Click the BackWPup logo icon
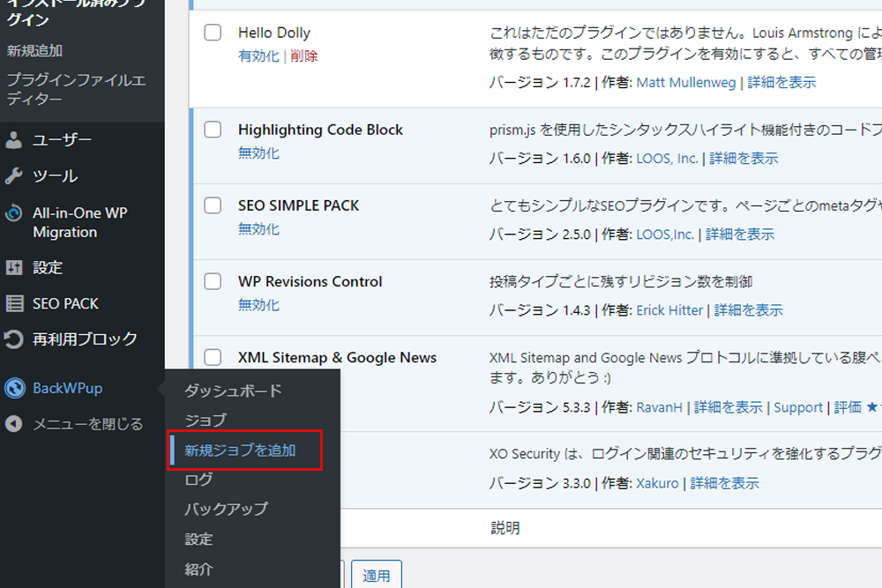 15,388
